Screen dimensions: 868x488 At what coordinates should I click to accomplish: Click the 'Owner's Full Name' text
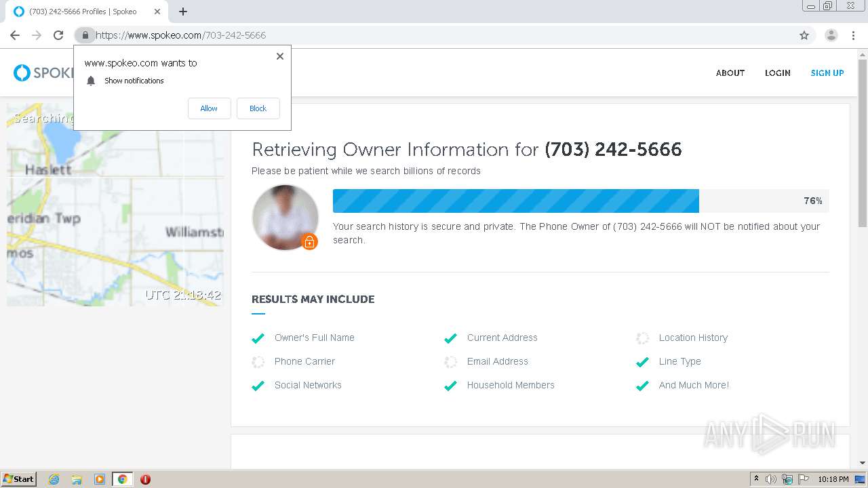tap(315, 338)
